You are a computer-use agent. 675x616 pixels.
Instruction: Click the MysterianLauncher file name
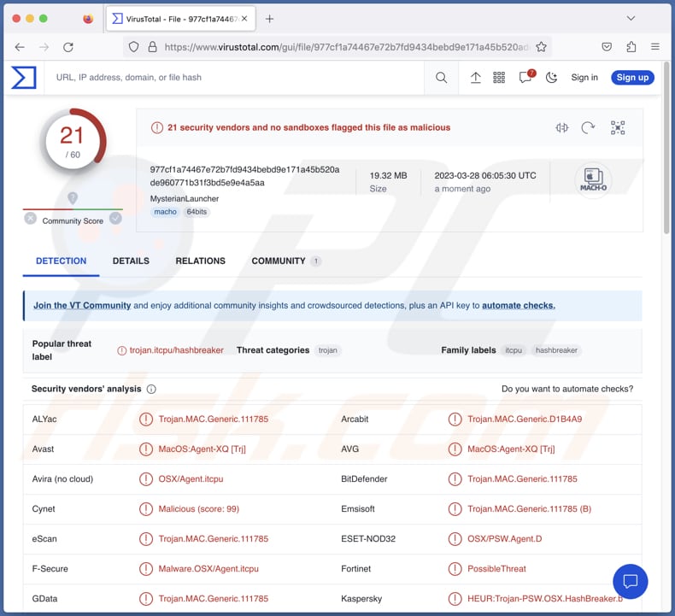[185, 198]
